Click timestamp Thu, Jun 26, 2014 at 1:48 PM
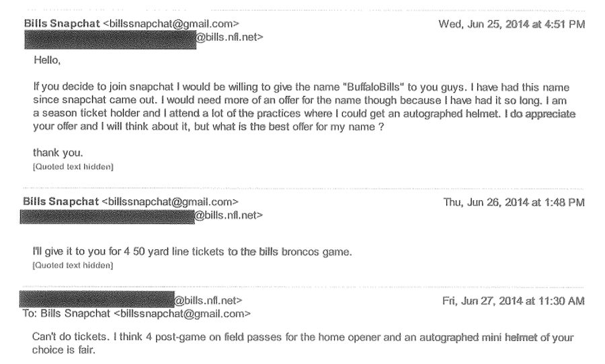The image size is (605, 364). click(x=514, y=202)
